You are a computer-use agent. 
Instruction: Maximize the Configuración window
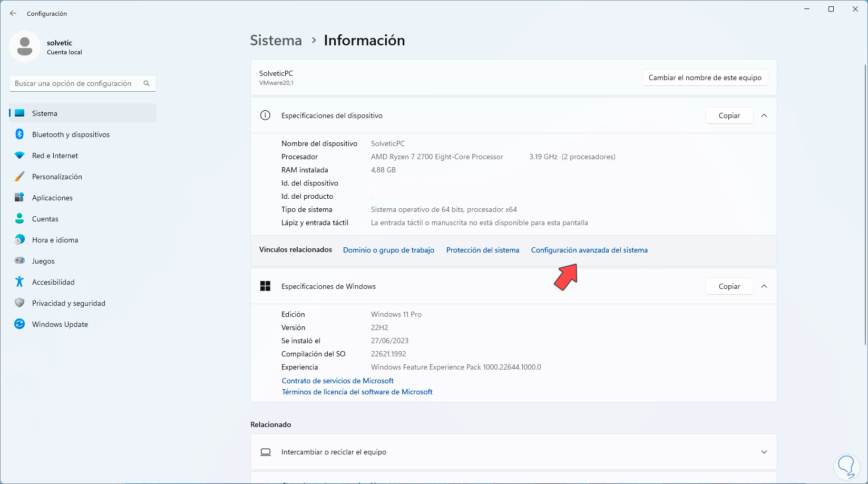pos(831,9)
